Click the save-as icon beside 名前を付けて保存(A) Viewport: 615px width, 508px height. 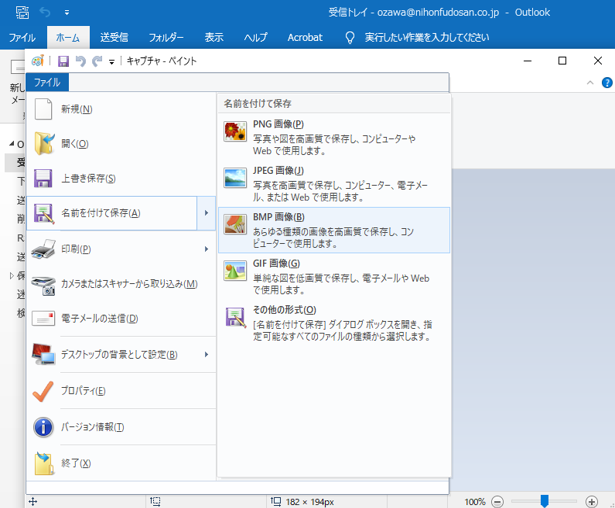click(44, 213)
